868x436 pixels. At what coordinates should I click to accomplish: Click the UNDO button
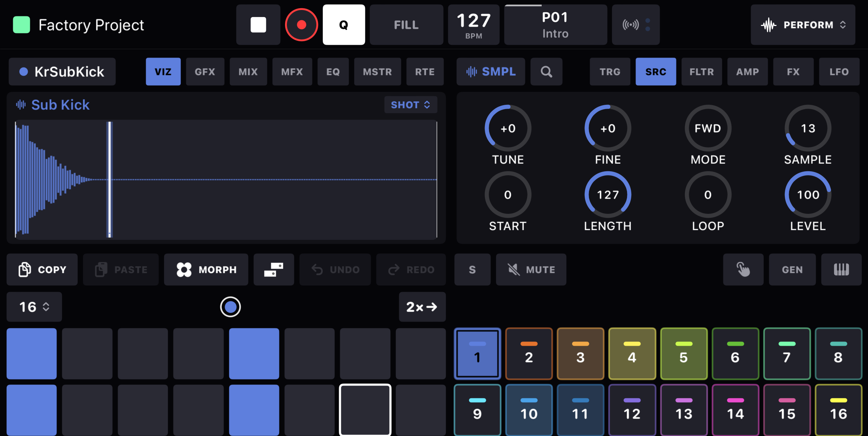coord(335,270)
